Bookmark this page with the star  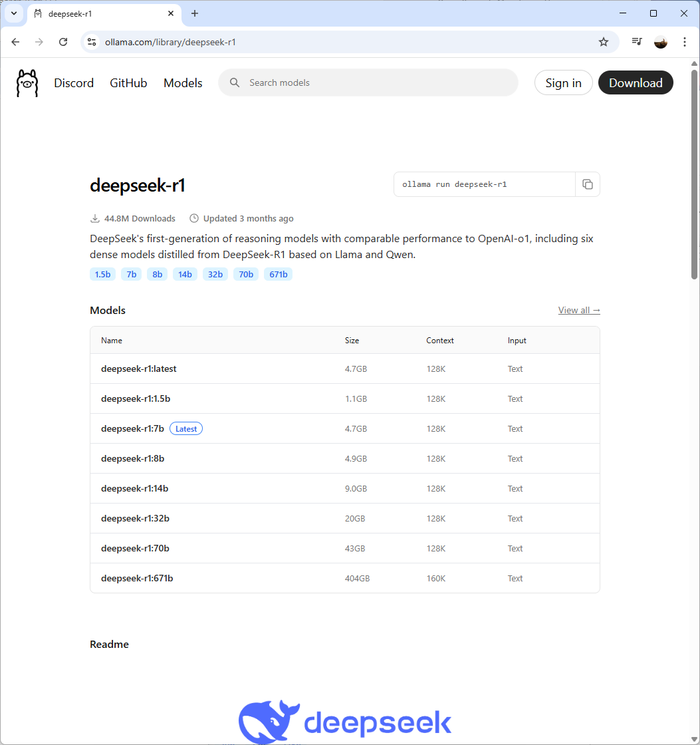(x=604, y=42)
